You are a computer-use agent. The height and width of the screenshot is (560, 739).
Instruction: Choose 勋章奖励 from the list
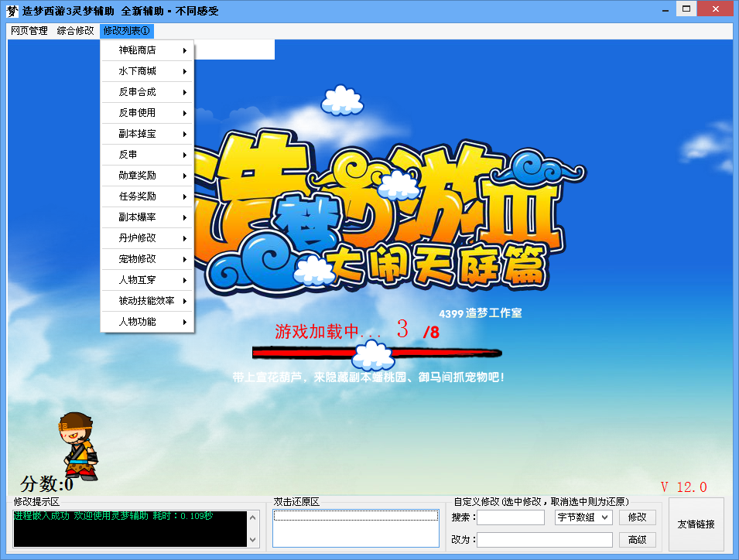(x=147, y=176)
